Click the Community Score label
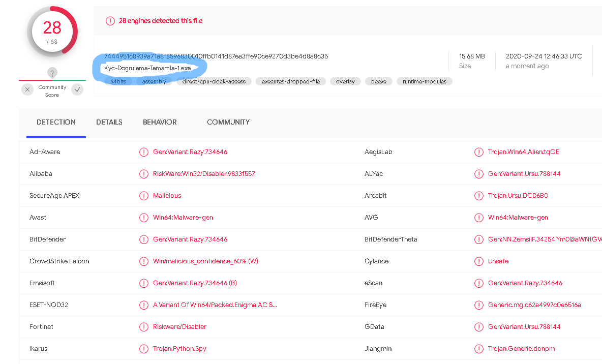The height and width of the screenshot is (364, 602). coord(52,91)
